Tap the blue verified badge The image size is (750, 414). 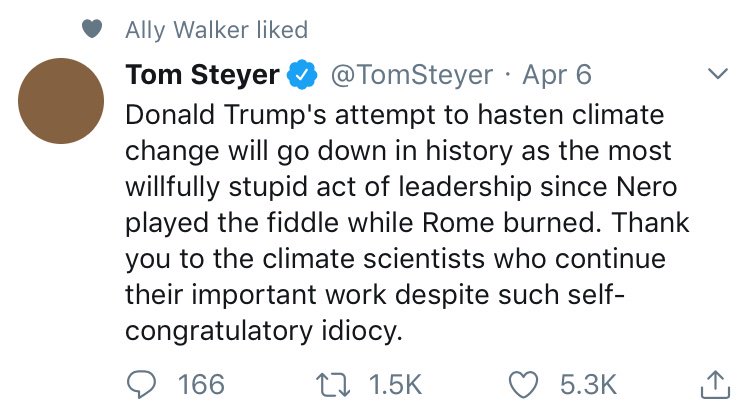(302, 75)
